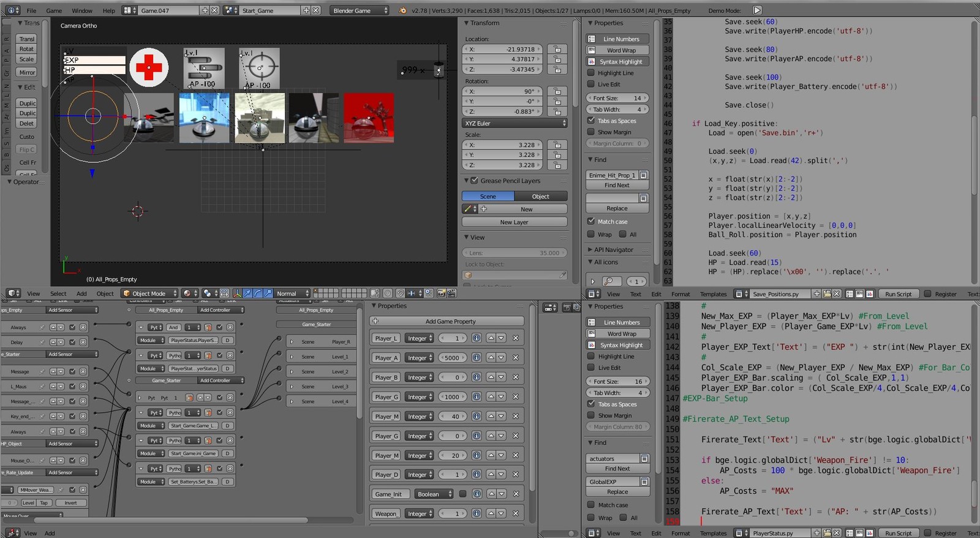
Task: Toggle syntax highlight icon in Save_Positions.py header
Action: (x=870, y=294)
